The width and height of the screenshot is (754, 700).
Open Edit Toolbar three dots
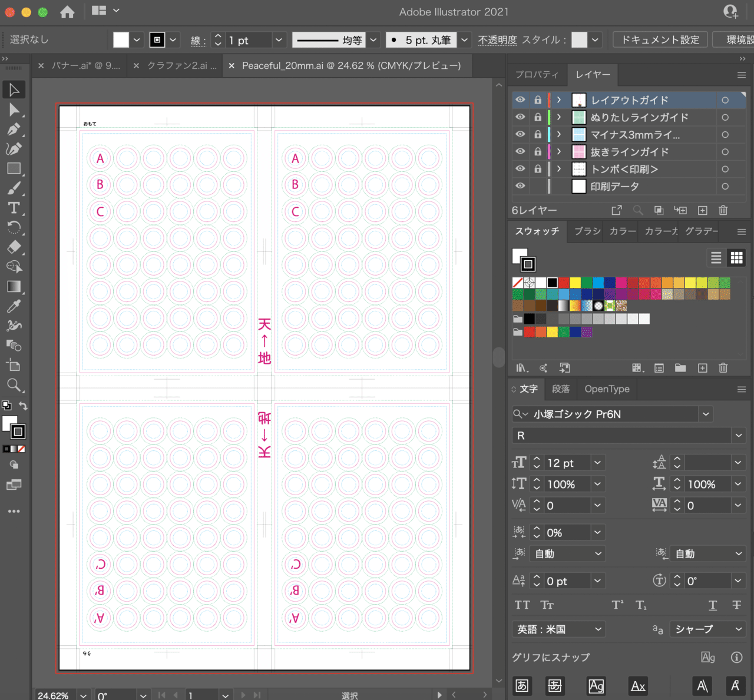[x=14, y=511]
